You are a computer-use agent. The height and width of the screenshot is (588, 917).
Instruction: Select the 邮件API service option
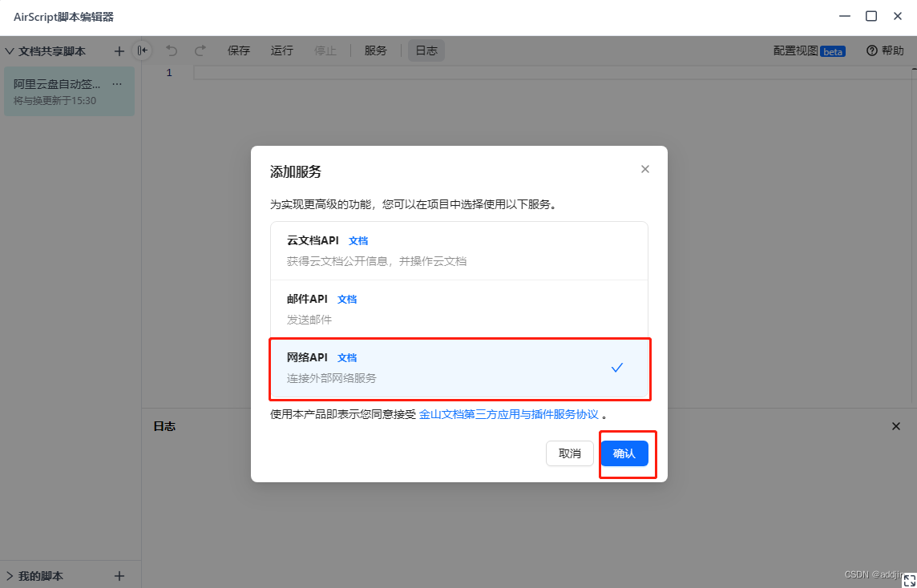tap(458, 309)
